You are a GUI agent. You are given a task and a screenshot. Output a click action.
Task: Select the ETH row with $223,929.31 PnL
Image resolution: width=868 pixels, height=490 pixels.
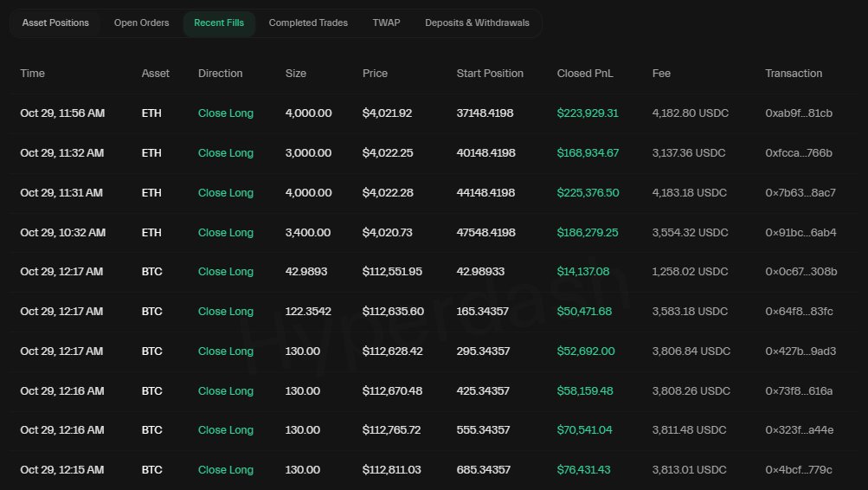click(433, 113)
